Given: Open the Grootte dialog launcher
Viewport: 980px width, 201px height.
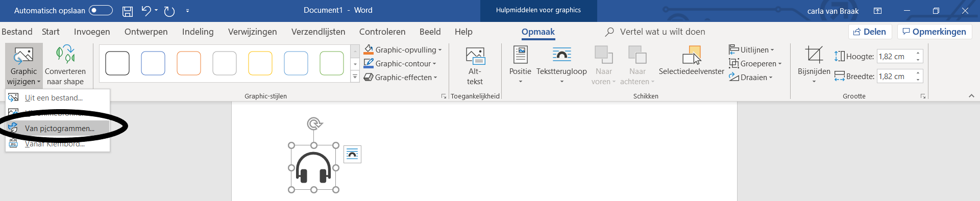Looking at the screenshot, I should pos(923,96).
